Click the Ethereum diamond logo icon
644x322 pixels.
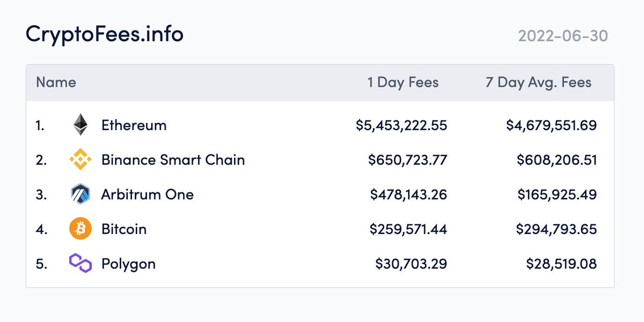pos(80,125)
